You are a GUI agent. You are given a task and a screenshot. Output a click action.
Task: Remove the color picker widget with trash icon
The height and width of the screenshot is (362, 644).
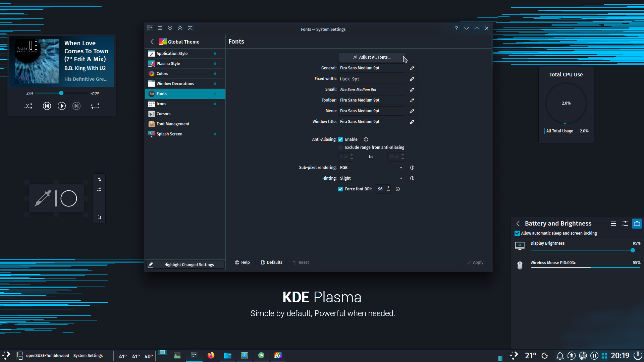click(x=99, y=217)
